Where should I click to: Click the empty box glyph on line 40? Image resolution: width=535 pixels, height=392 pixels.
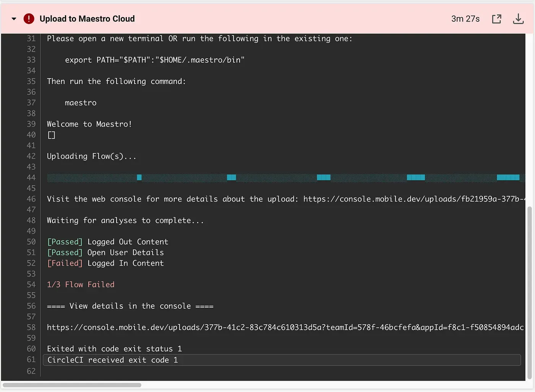click(52, 135)
